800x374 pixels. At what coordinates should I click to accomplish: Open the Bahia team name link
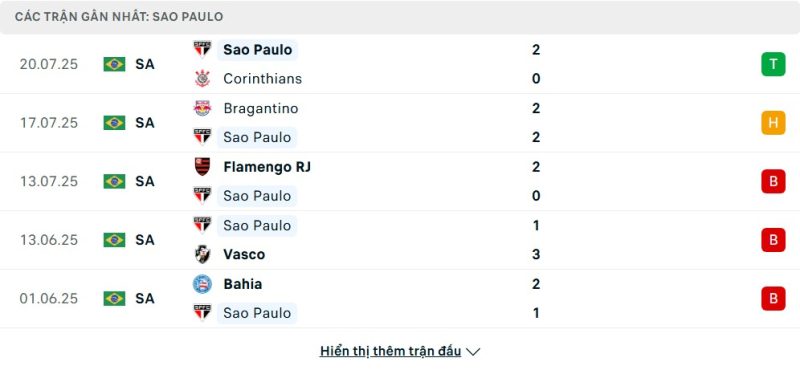[242, 284]
